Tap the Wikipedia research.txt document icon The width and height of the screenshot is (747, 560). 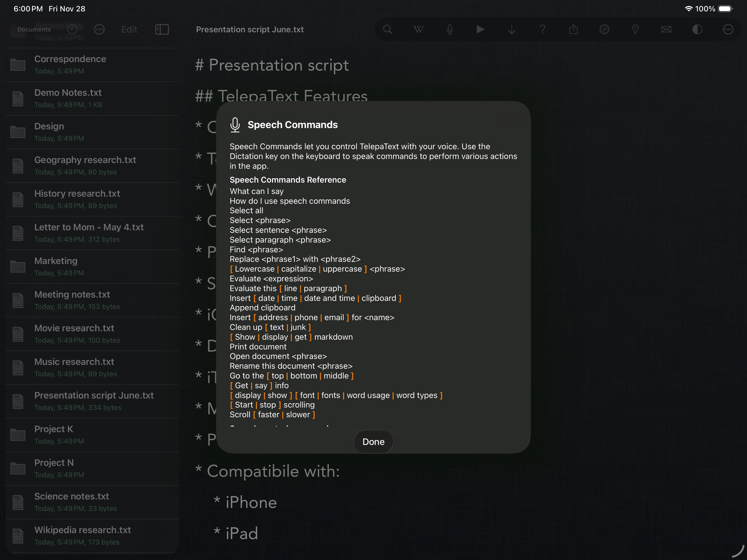[x=18, y=536]
